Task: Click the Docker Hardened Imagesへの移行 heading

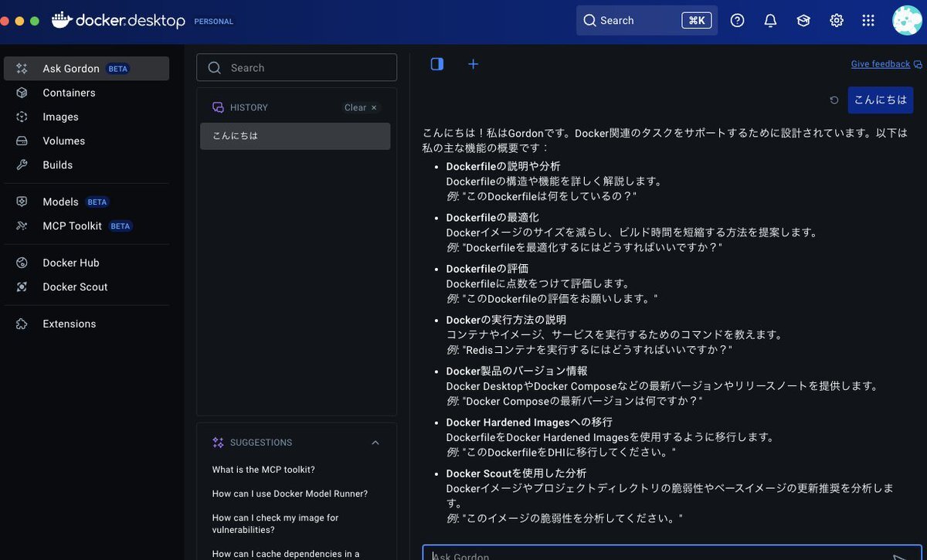Action: point(529,423)
